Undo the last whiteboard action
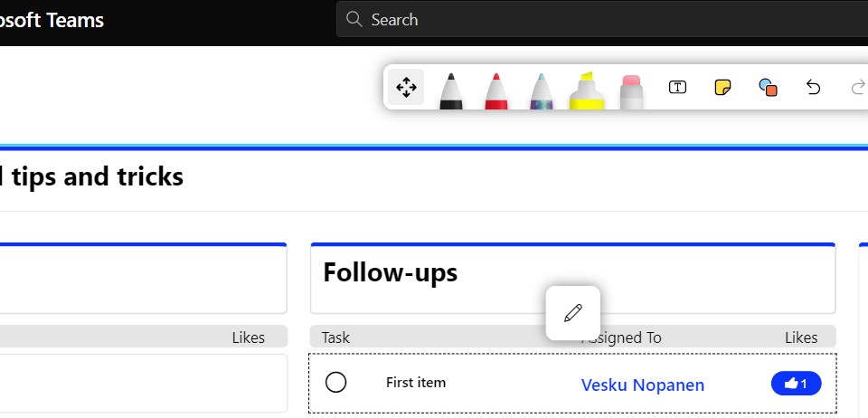Viewport: 868px width, 418px height. click(813, 87)
